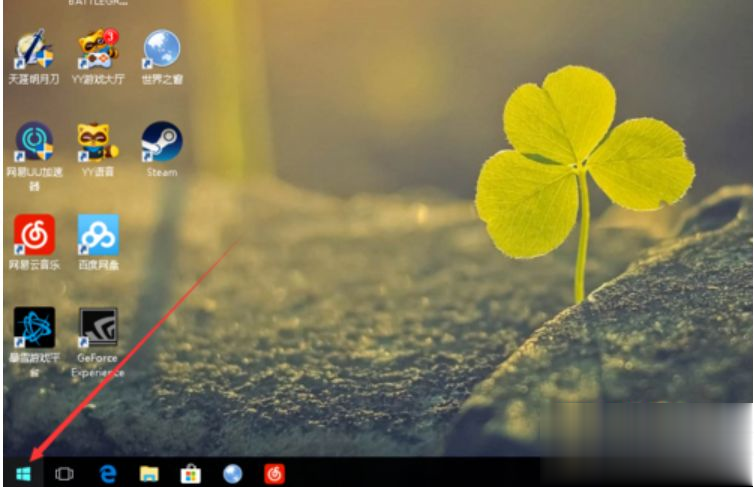
Task: Open Microsoft Store in the taskbar
Action: tap(190, 474)
